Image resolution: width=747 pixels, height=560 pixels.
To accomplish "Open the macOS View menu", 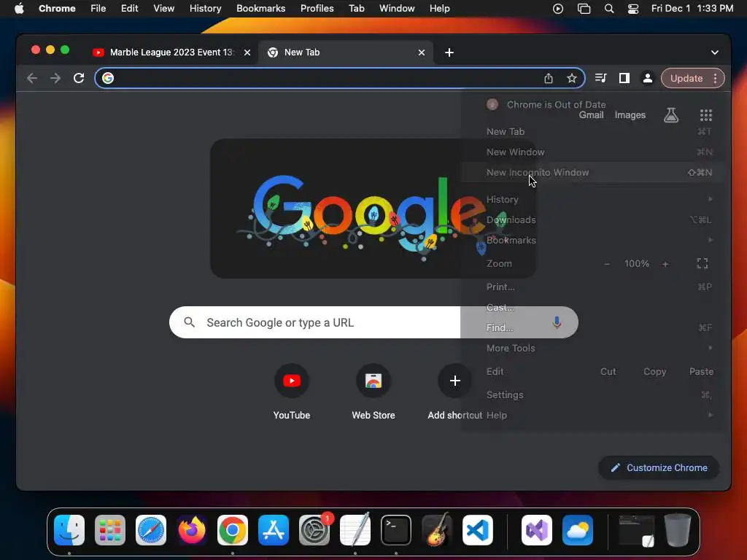I will click(163, 9).
